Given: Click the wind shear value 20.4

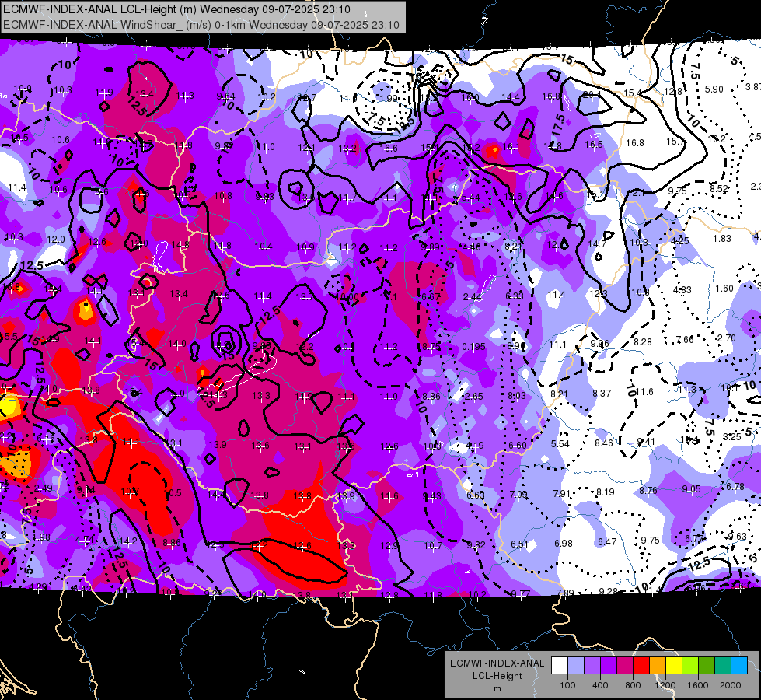Looking at the screenshot, I should coord(592,95).
